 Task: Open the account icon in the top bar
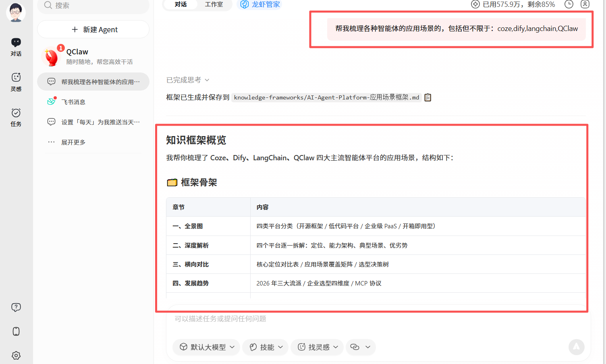coord(585,4)
